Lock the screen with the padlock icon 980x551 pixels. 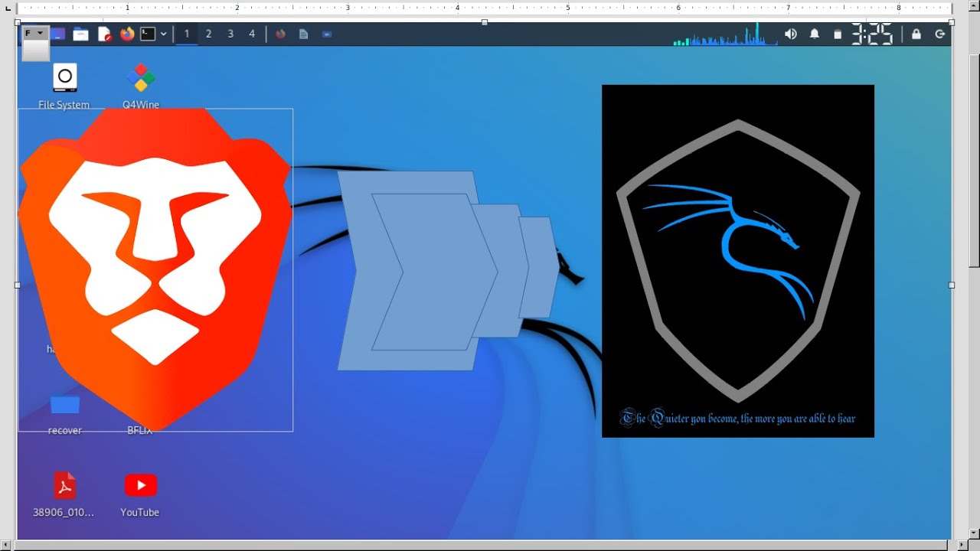coord(916,34)
